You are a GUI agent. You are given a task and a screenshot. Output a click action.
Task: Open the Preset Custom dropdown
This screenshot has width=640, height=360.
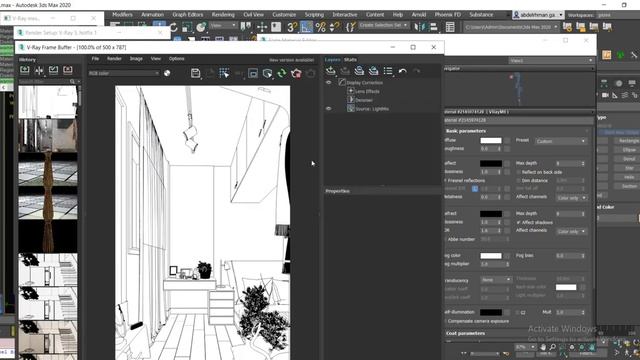[561, 141]
